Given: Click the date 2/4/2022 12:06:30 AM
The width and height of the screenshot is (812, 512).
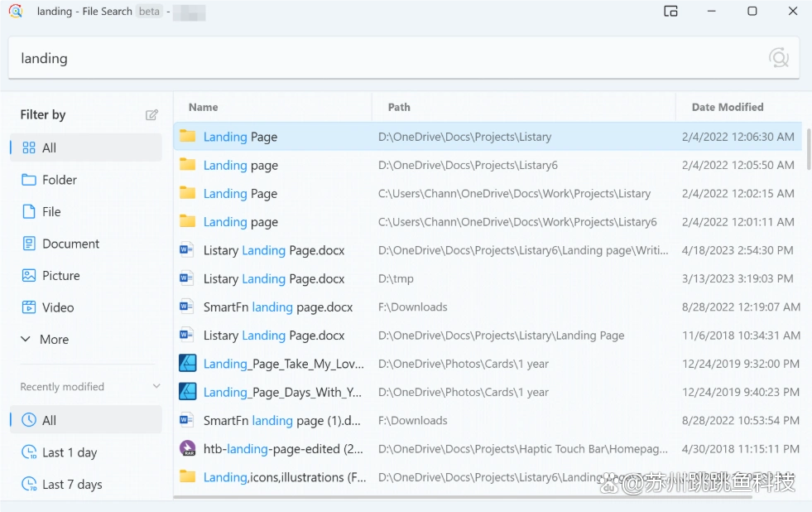Looking at the screenshot, I should [x=738, y=137].
